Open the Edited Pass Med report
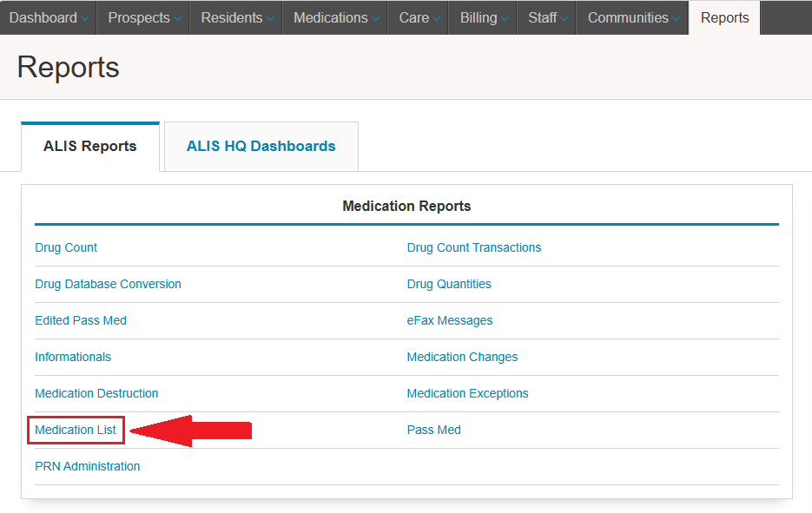The width and height of the screenshot is (812, 513). click(x=80, y=321)
